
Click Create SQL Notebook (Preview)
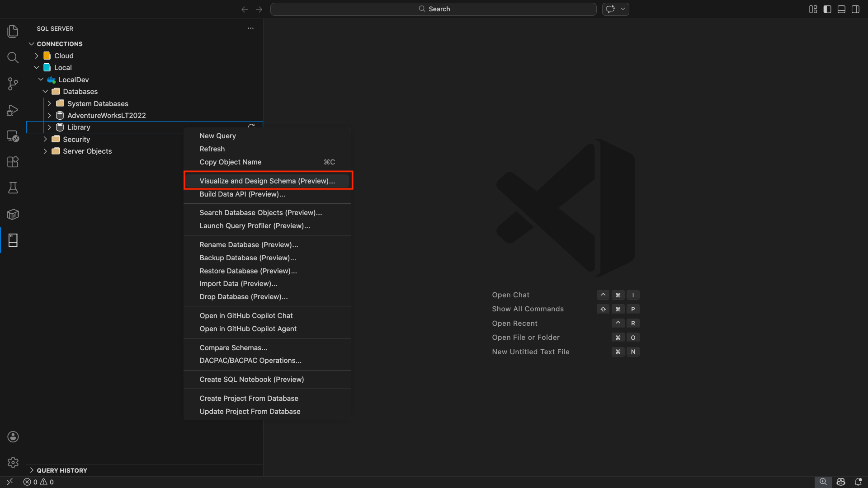(x=251, y=379)
